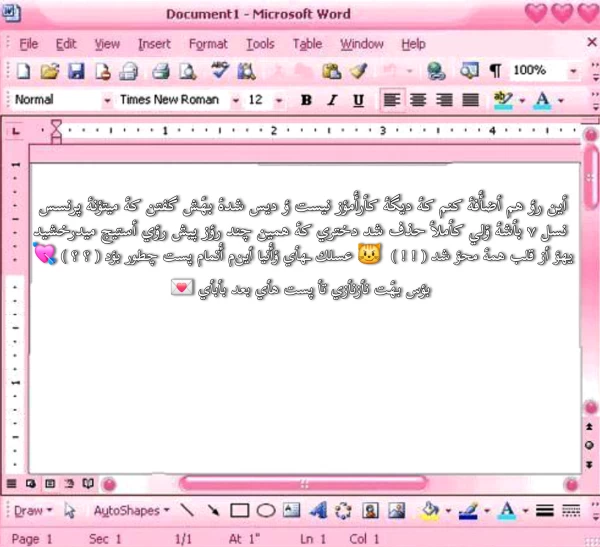
Task: Toggle the Document Map icon
Action: pyautogui.click(x=469, y=71)
